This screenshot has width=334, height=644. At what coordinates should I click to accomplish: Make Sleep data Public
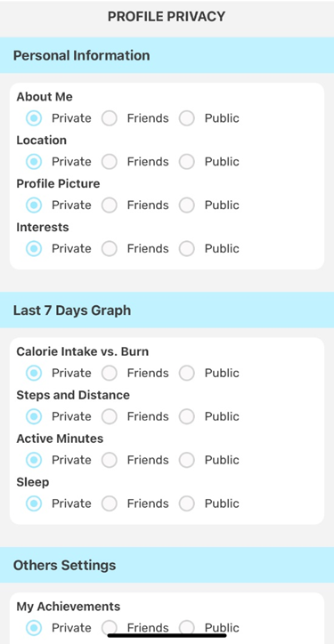(187, 504)
